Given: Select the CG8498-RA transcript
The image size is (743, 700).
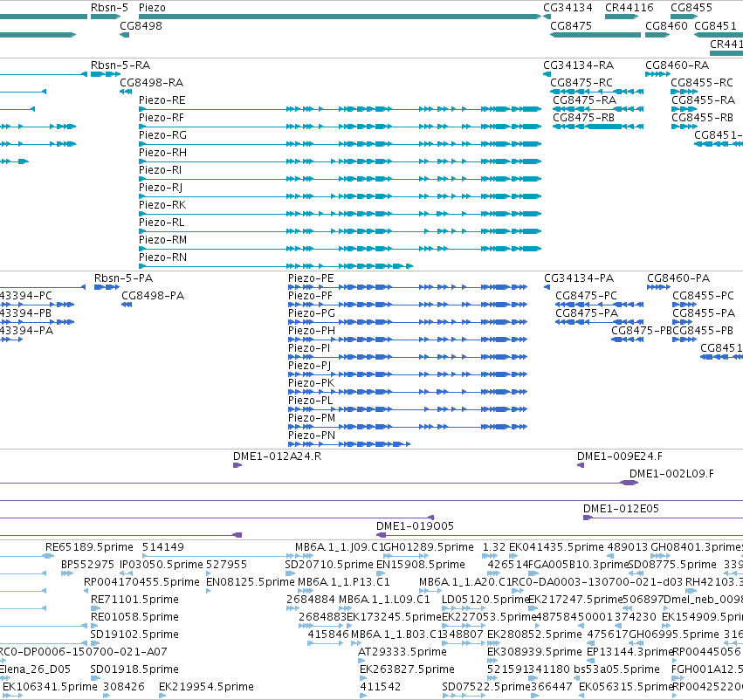Looking at the screenshot, I should (126, 92).
